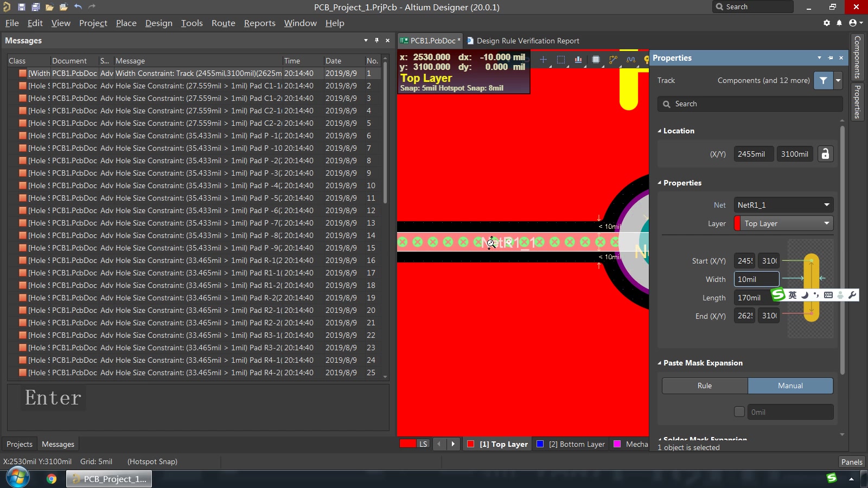Switch to the PCB1.PcbDoc document tab

pyautogui.click(x=430, y=41)
